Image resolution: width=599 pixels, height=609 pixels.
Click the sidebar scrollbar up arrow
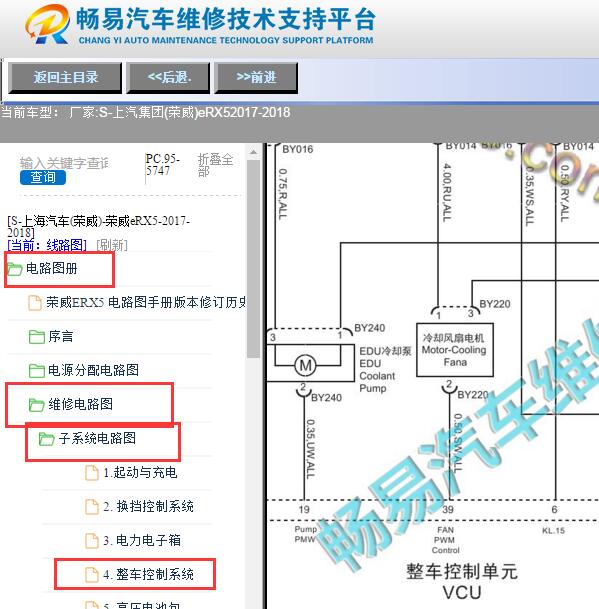253,152
